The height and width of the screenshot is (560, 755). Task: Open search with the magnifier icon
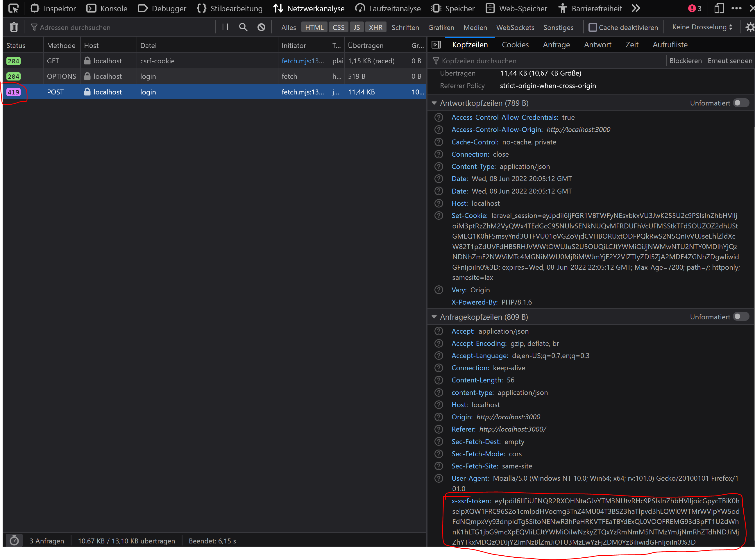(243, 27)
